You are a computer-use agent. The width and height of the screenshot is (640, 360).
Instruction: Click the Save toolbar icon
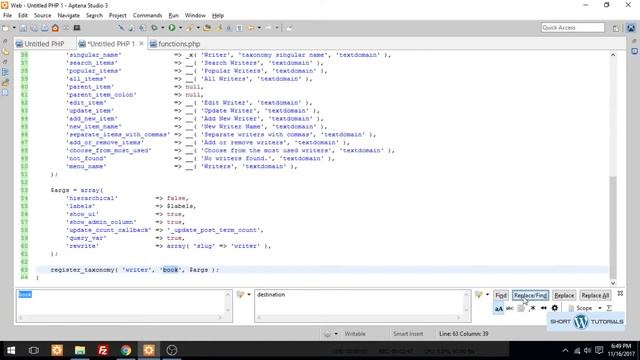coord(23,28)
